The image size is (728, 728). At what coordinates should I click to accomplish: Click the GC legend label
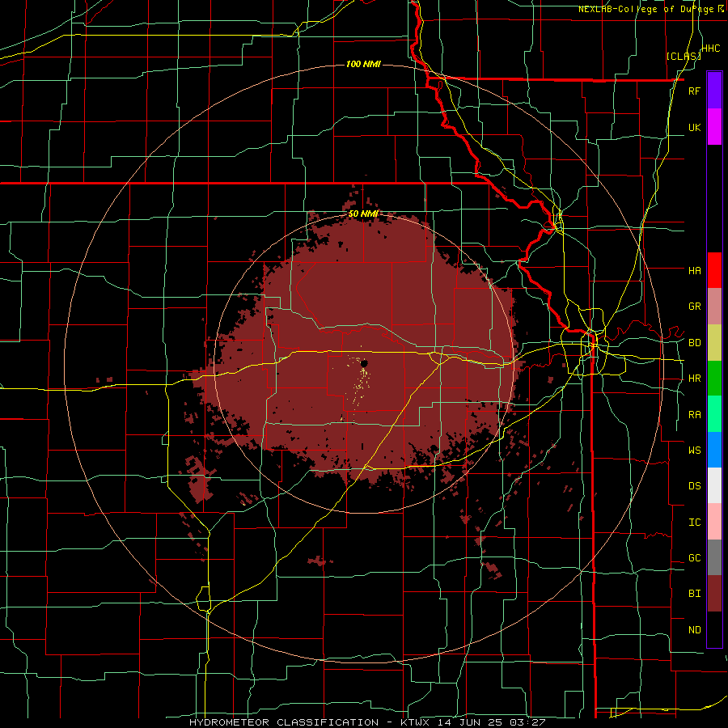694,557
